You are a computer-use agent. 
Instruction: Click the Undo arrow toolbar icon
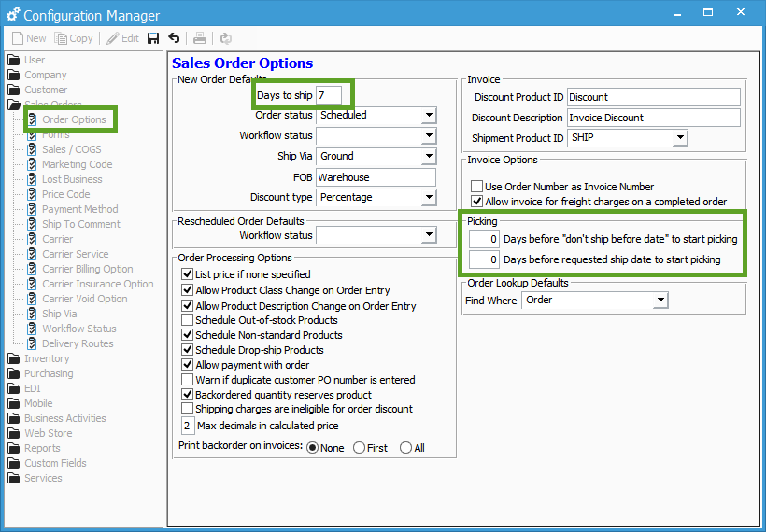tap(174, 38)
